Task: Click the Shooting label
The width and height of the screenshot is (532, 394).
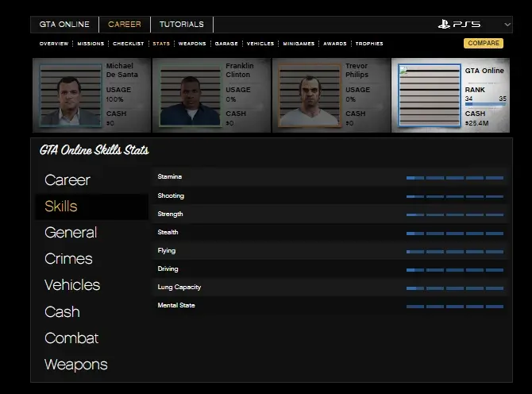Action: point(171,196)
